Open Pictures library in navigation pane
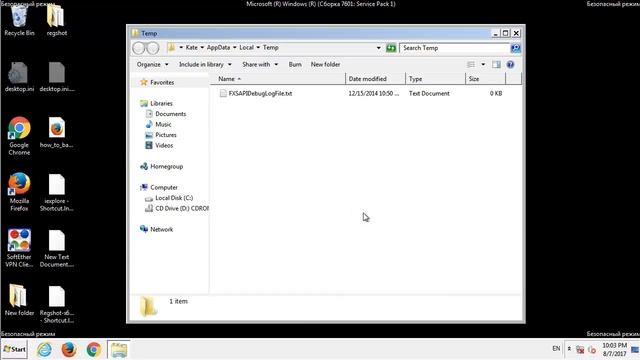 166,135
